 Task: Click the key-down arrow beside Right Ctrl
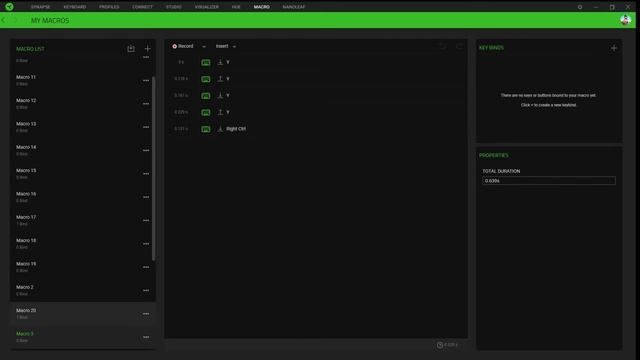(x=220, y=129)
